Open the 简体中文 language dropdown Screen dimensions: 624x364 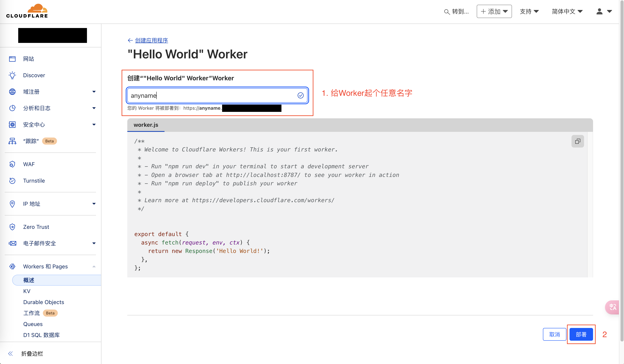click(x=567, y=11)
